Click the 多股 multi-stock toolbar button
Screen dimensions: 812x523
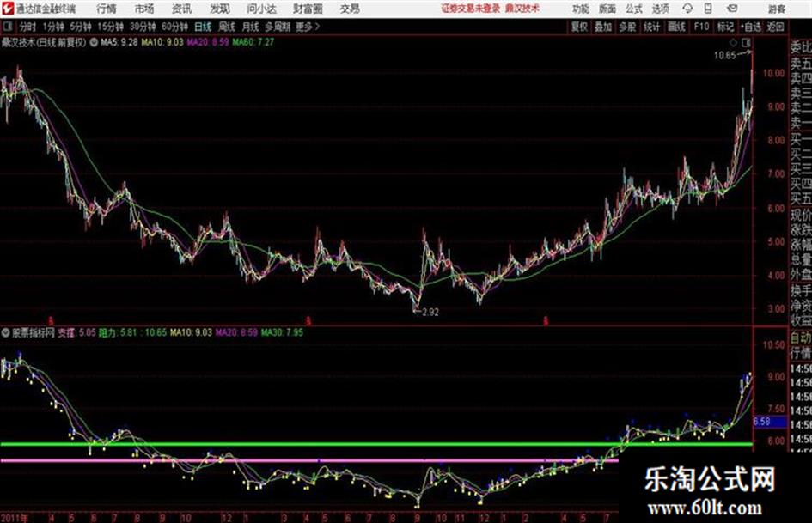627,27
